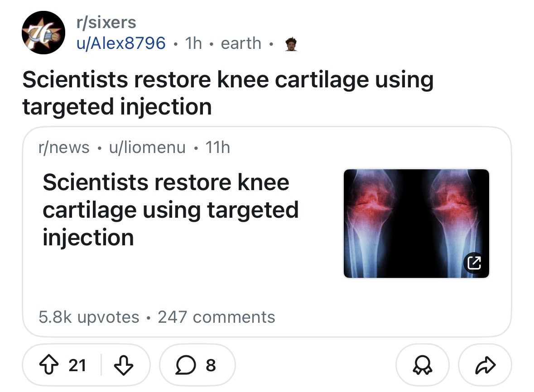Open the r/sixers subreddit link
534x392 pixels.
(106, 22)
